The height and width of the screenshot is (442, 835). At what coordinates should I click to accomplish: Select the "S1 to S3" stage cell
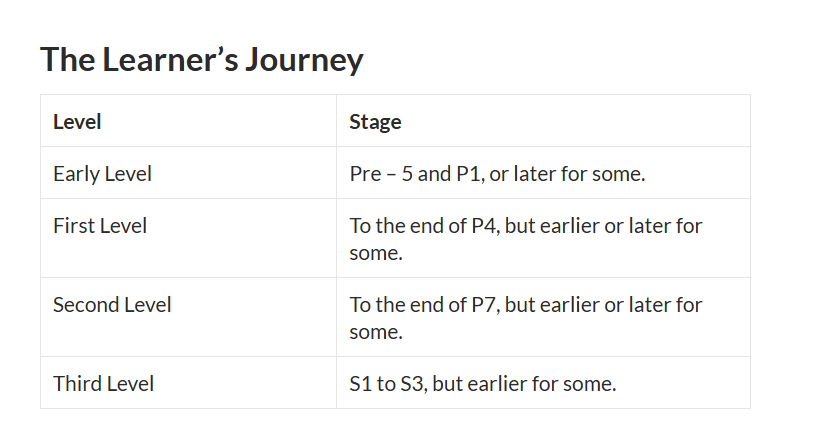tap(483, 383)
